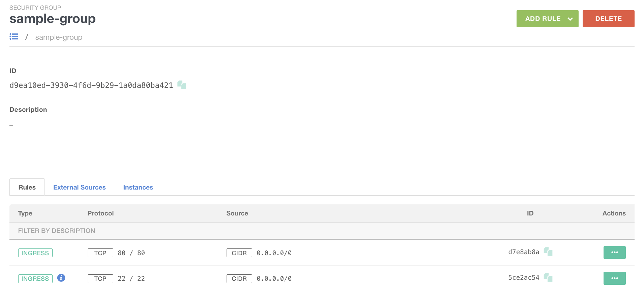Click the Type column header

click(x=25, y=213)
